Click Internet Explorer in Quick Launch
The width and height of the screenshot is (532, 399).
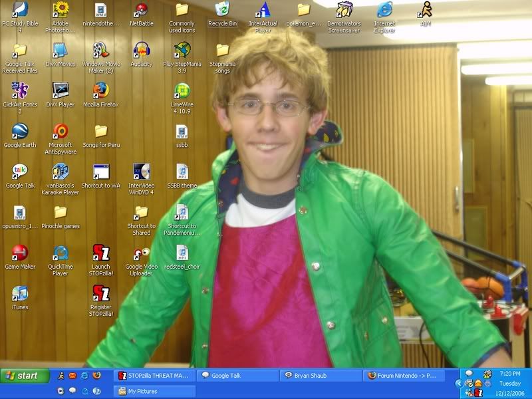click(84, 376)
